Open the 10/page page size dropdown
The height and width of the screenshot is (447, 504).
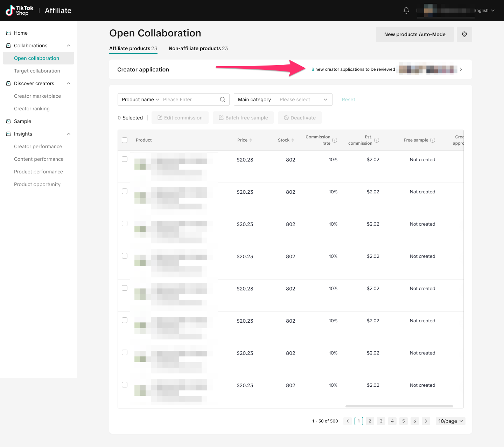tap(450, 421)
